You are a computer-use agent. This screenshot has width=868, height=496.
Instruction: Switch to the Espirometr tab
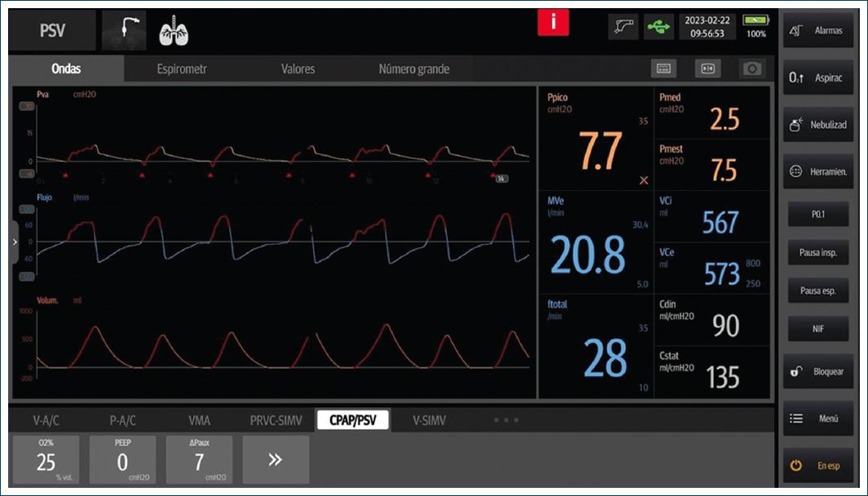point(182,69)
